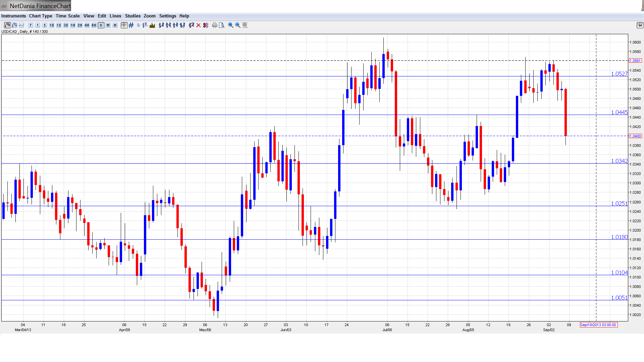Click the side panel toggle at top-right
This screenshot has height=362, width=644.
pyautogui.click(x=639, y=25)
